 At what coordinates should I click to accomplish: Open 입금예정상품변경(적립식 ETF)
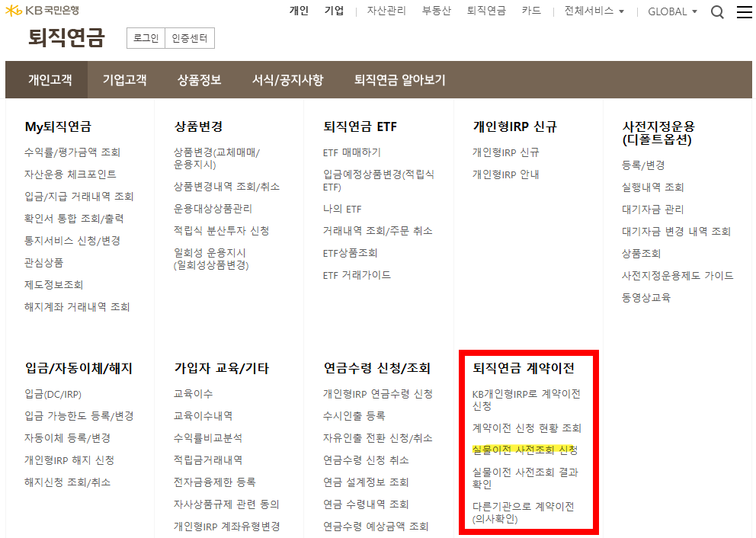379,181
